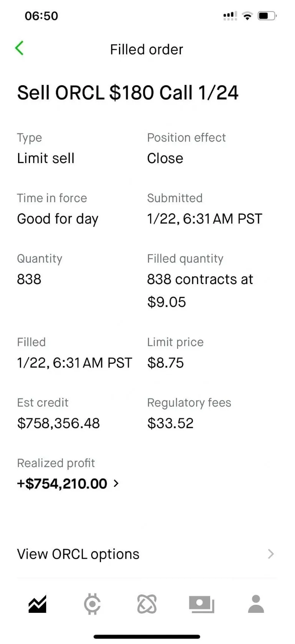Tap the Est credit value $758,356.48

tap(58, 423)
